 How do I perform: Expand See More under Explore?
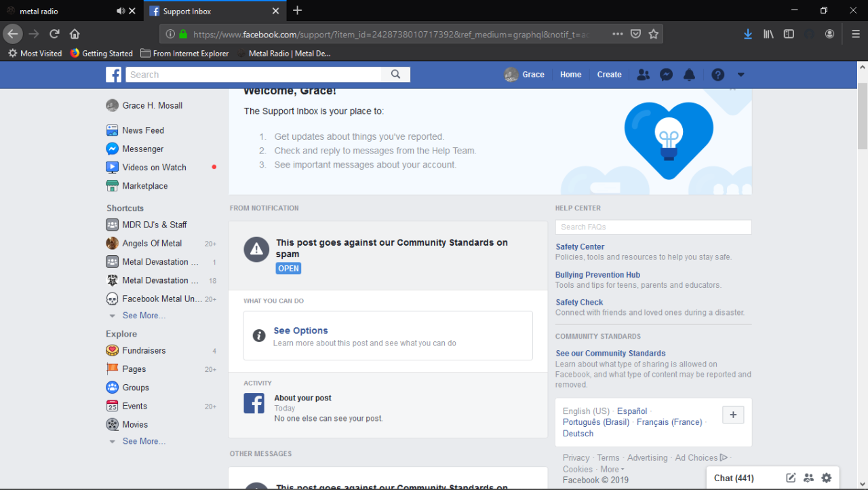tap(143, 441)
